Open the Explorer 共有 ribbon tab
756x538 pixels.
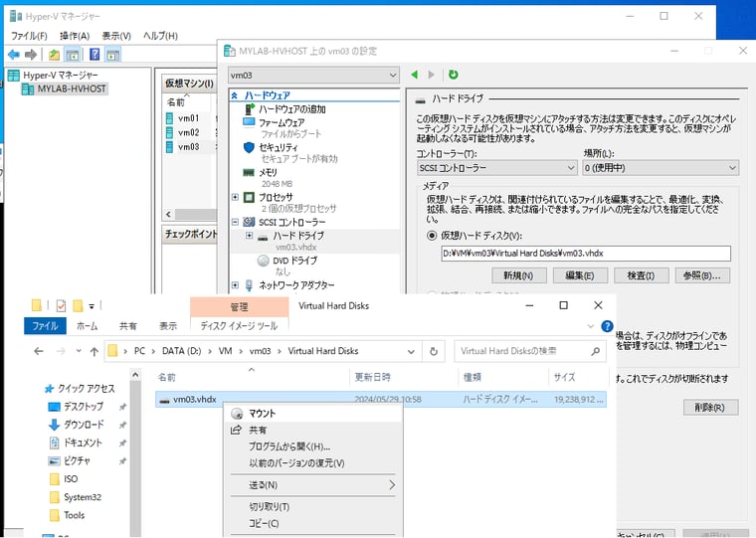coord(127,326)
